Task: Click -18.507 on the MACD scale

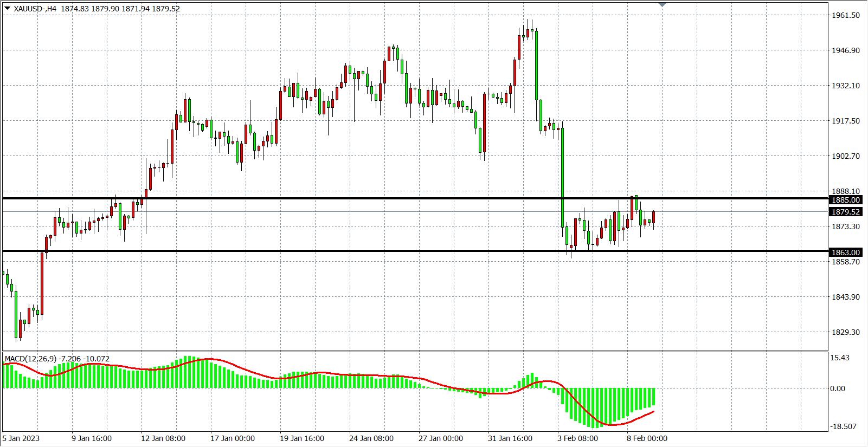Action: click(x=843, y=426)
